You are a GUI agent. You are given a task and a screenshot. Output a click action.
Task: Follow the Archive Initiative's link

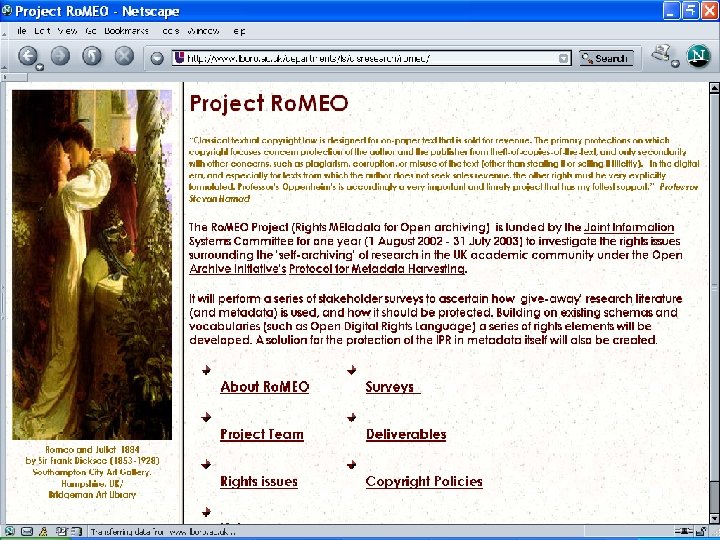(237, 269)
